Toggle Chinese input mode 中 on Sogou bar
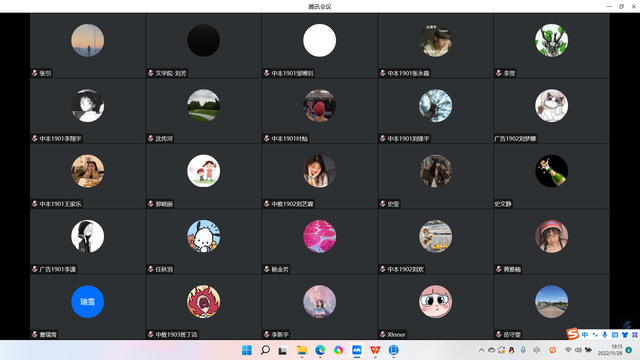The height and width of the screenshot is (360, 640). tap(585, 335)
